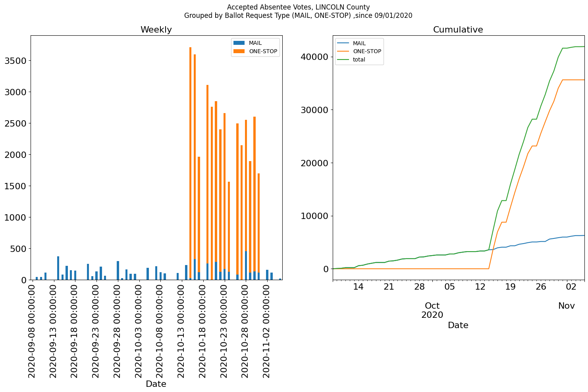Click the 'Cumulative' chart title
The image size is (588, 392).
[x=458, y=30]
